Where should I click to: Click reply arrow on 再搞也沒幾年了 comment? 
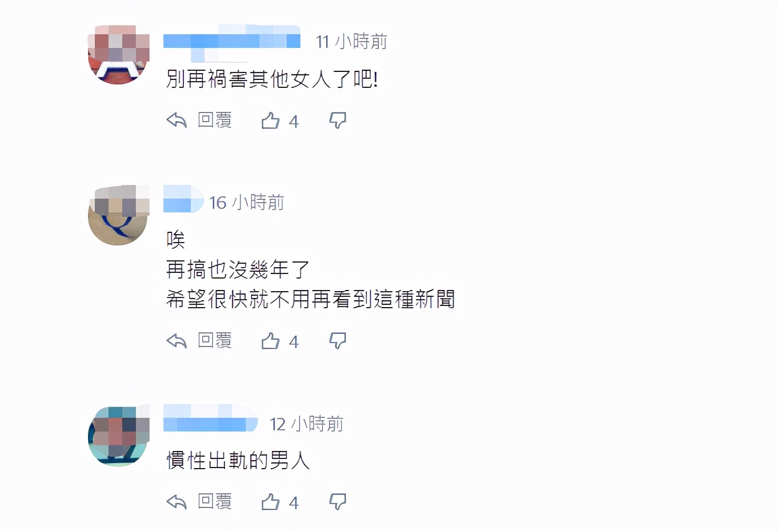pyautogui.click(x=177, y=341)
